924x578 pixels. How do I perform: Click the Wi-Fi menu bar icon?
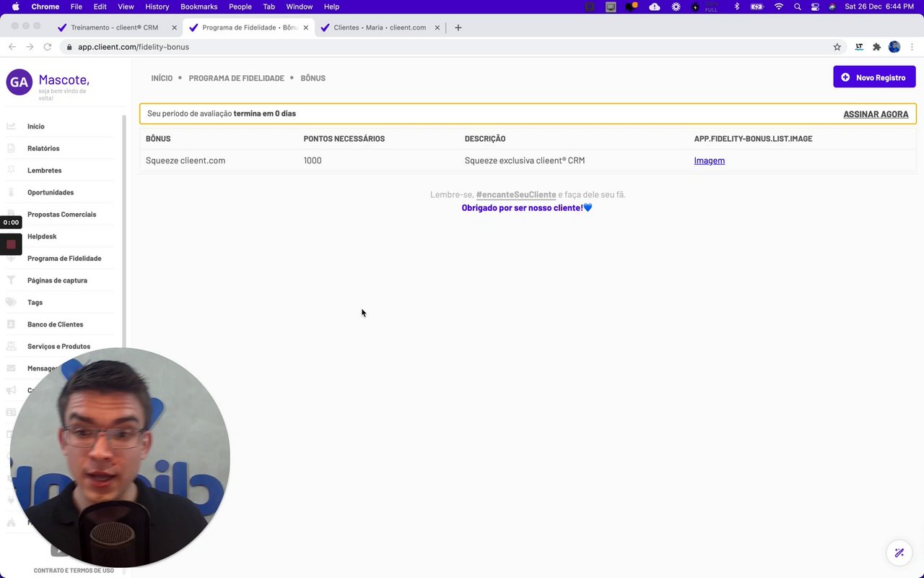click(x=778, y=7)
